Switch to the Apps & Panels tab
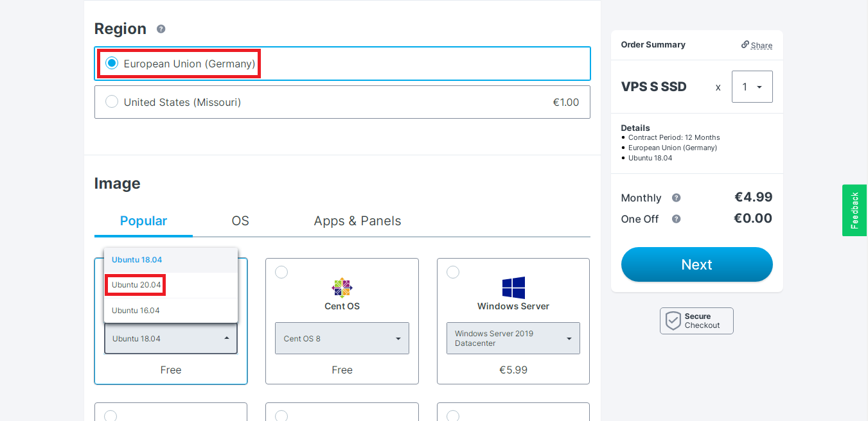Image resolution: width=868 pixels, height=421 pixels. coord(357,221)
